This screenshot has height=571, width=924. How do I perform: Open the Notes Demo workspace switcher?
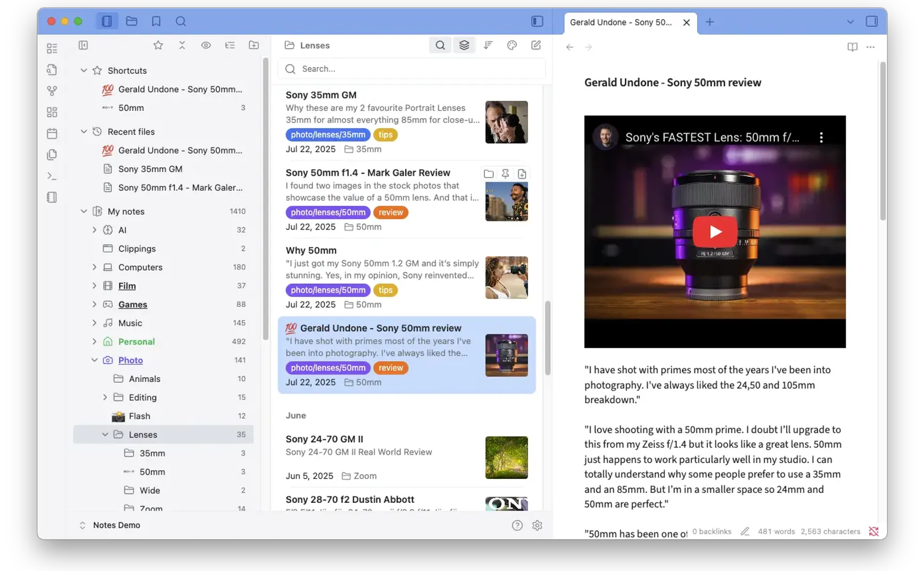pos(117,525)
